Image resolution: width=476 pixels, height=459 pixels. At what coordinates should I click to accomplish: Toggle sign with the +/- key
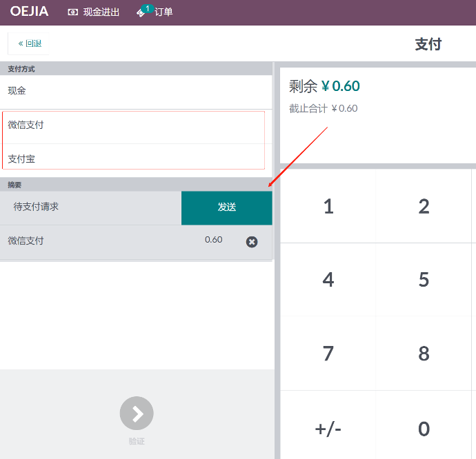click(x=328, y=428)
